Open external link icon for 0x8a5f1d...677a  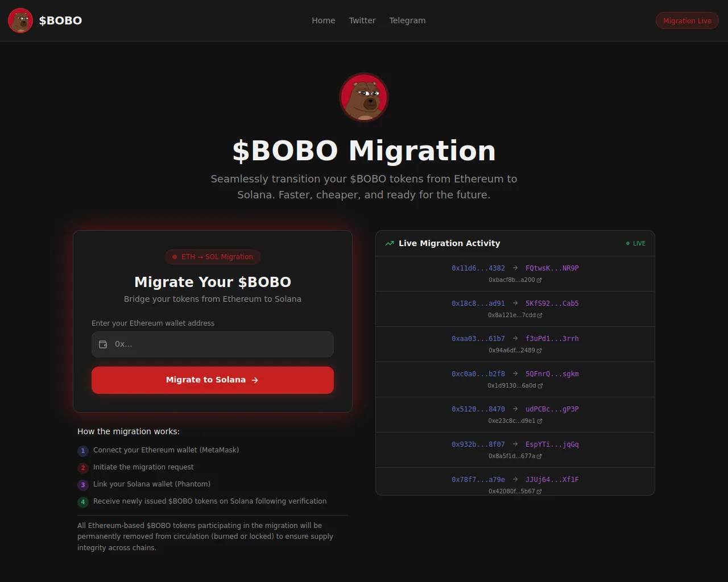point(539,456)
